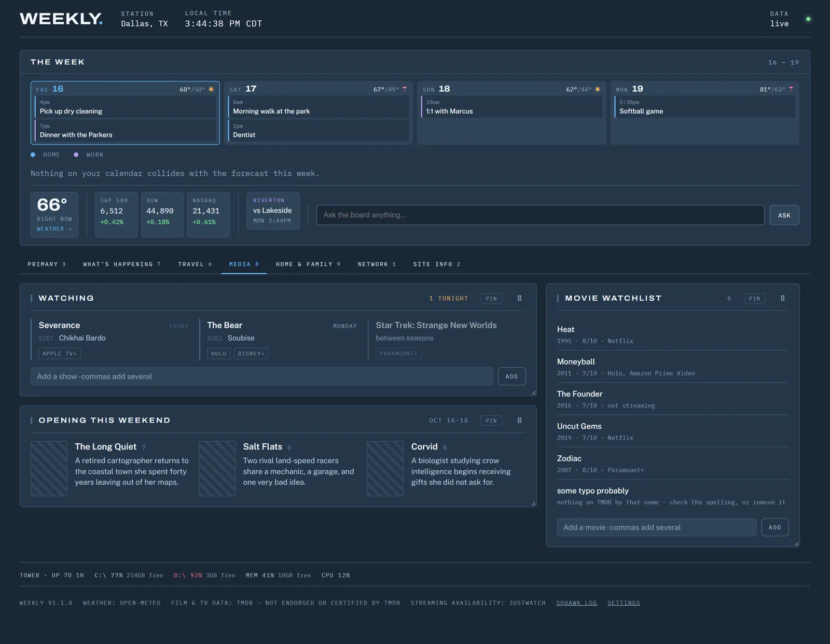Viewport: 830px width, 644px height.
Task: Click the umbrella icon on Monday 19
Action: (791, 89)
